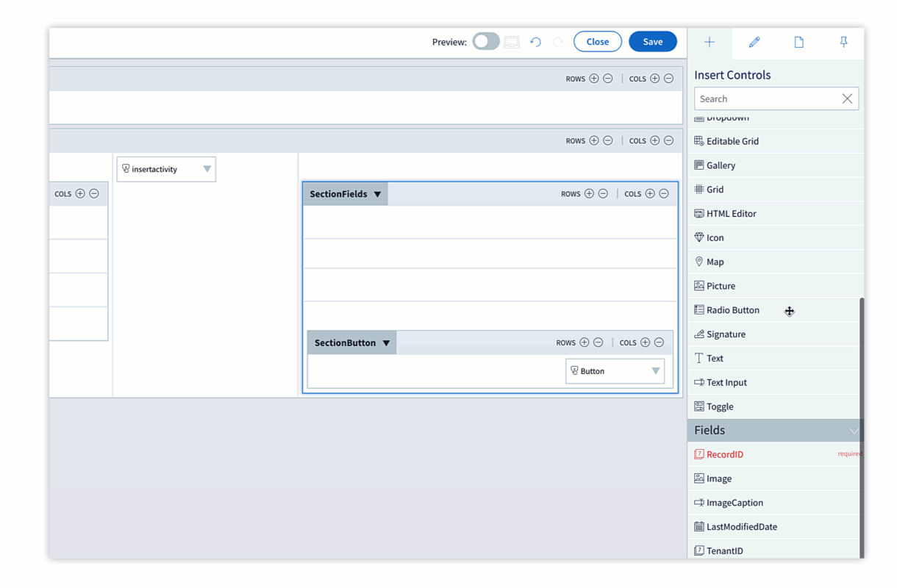Click the undo arrow icon
This screenshot has height=588, width=897.
coord(535,42)
